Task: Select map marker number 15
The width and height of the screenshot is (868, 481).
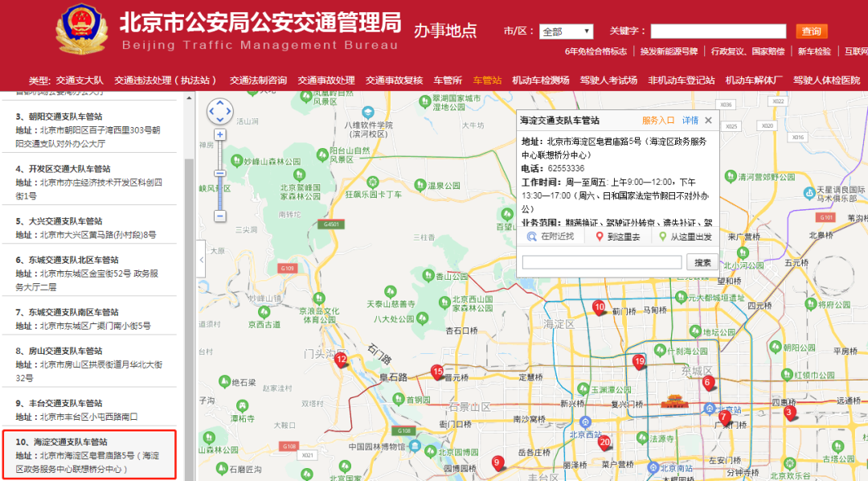Action: (x=437, y=372)
